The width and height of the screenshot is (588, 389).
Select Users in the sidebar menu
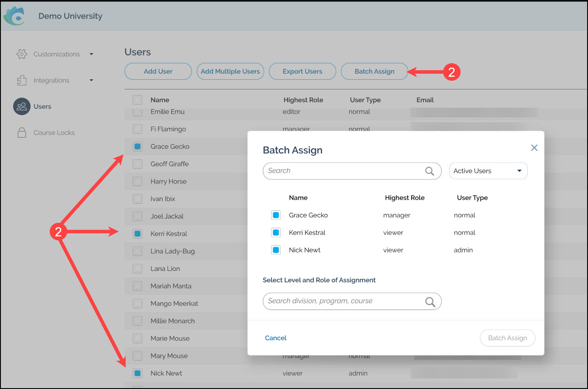click(42, 106)
